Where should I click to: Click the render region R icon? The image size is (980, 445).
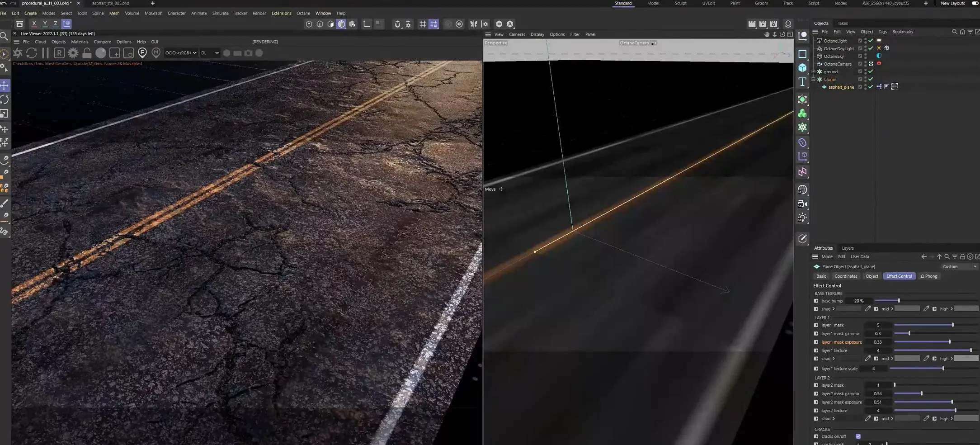(x=59, y=53)
